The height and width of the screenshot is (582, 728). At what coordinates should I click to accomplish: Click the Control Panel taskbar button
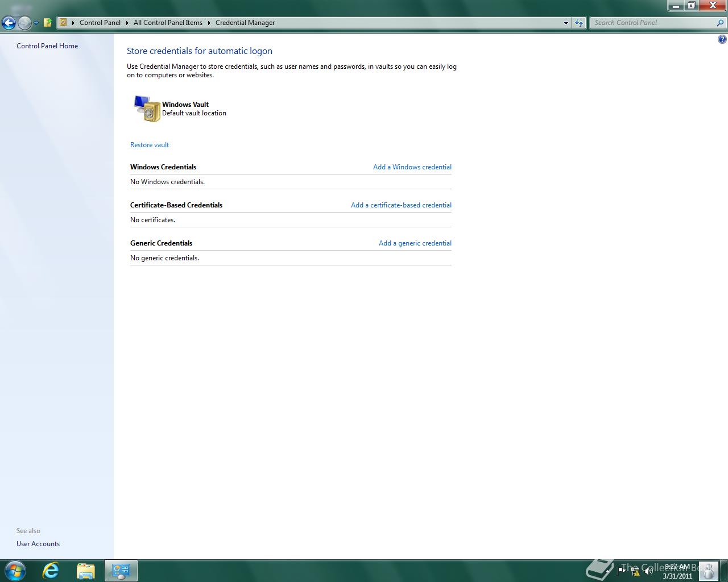pyautogui.click(x=121, y=571)
